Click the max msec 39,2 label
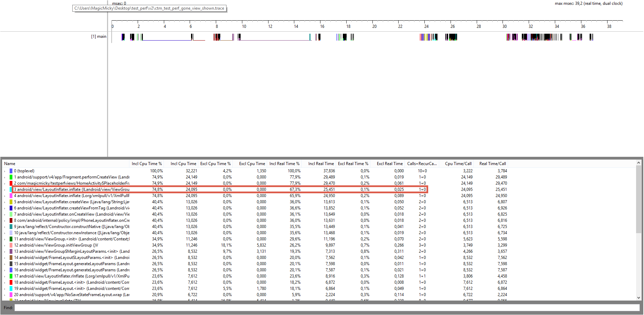The width and height of the screenshot is (644, 315). click(x=589, y=3)
